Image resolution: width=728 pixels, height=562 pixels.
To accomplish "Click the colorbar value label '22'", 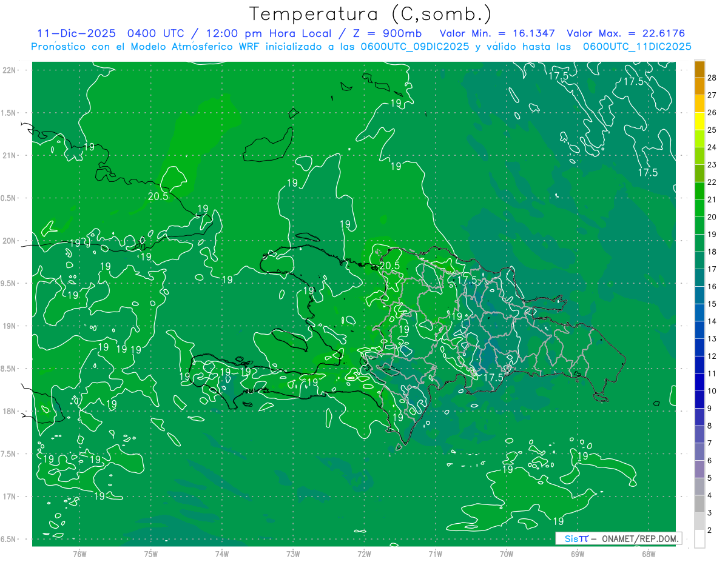I will click(712, 182).
